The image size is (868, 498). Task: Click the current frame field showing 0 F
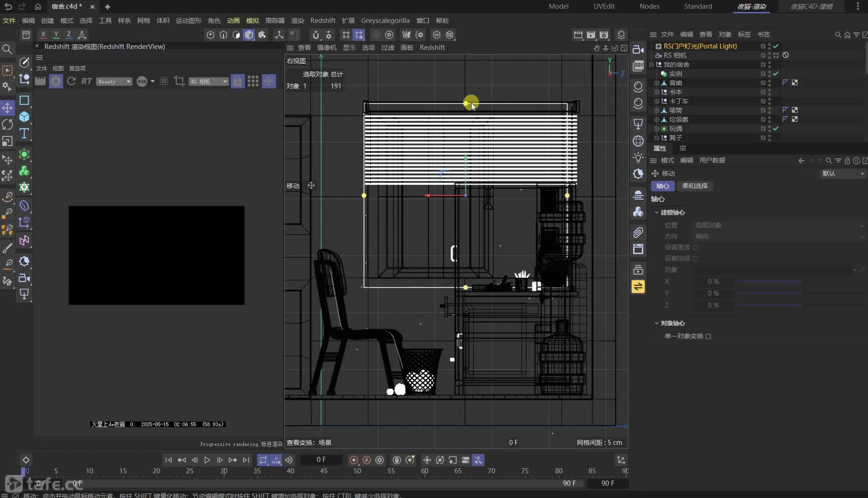(321, 460)
